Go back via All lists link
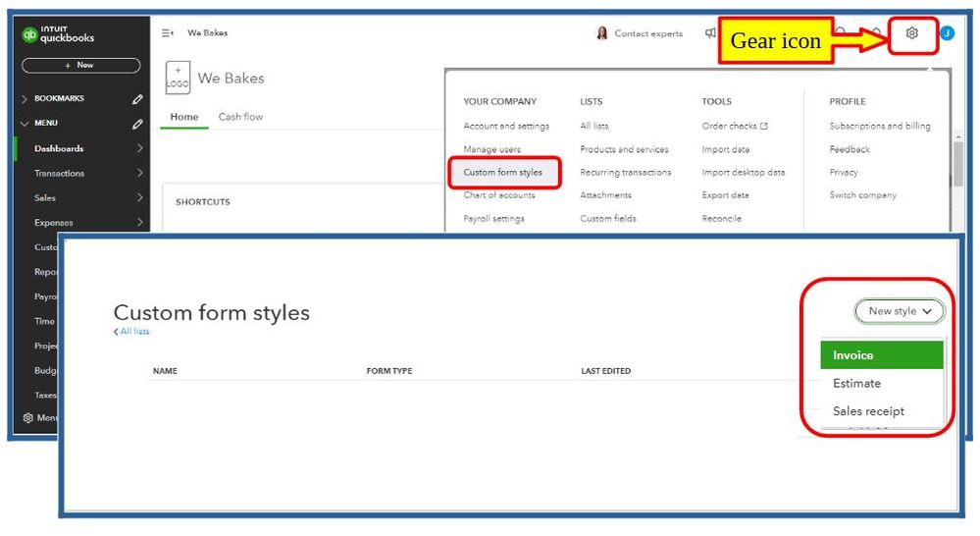Viewport: 980px width, 536px height. pos(131,332)
